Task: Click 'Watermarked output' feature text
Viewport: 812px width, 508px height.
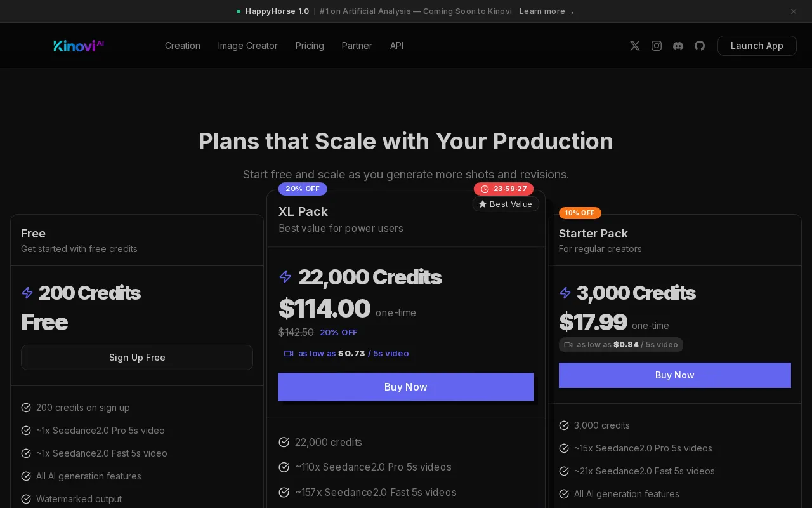Action: tap(79, 499)
